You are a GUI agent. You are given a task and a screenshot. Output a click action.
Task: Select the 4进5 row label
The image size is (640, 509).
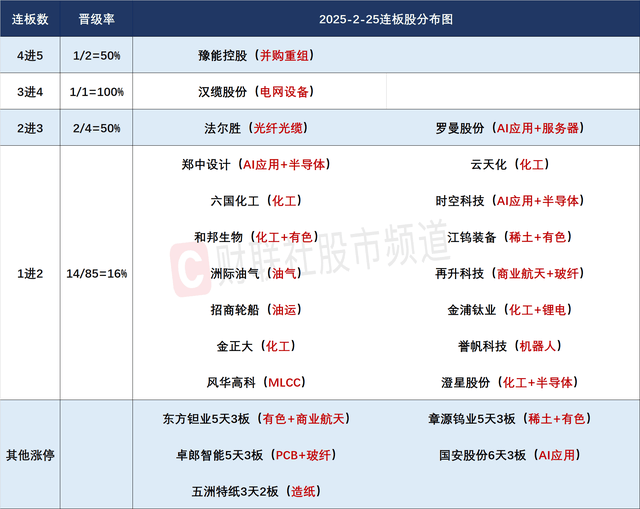30,56
